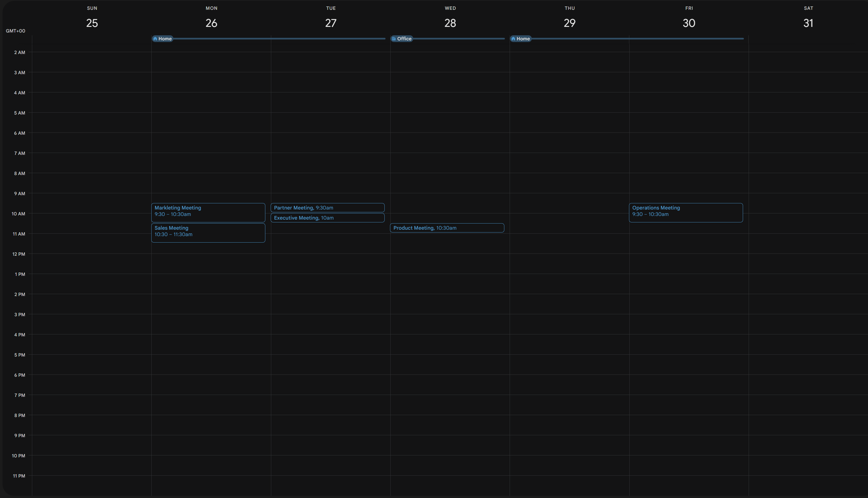Click the Friday 30 date header
Screen dimensions: 868x498
tap(689, 23)
